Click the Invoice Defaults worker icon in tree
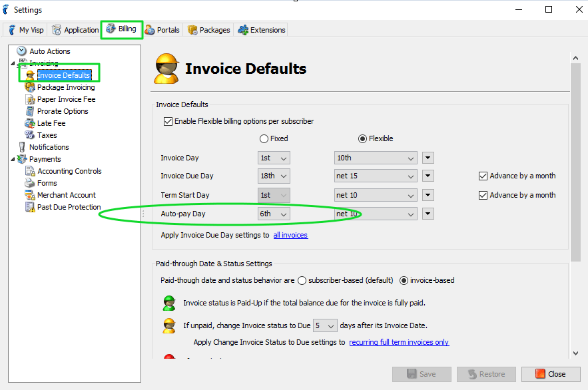 click(31, 75)
